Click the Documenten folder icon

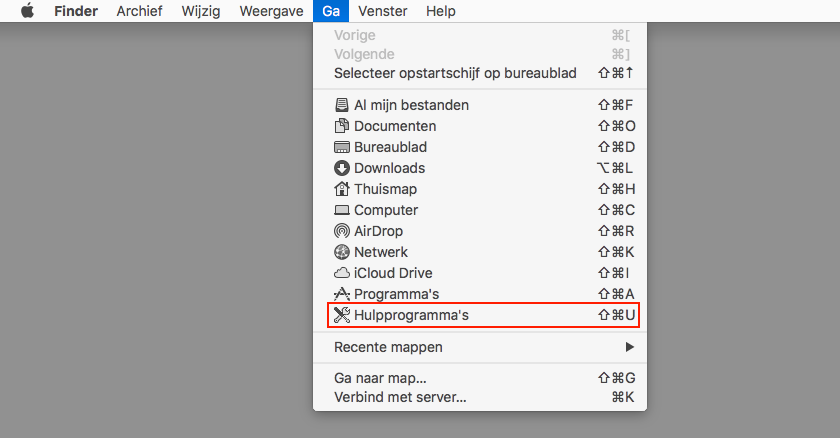[342, 126]
